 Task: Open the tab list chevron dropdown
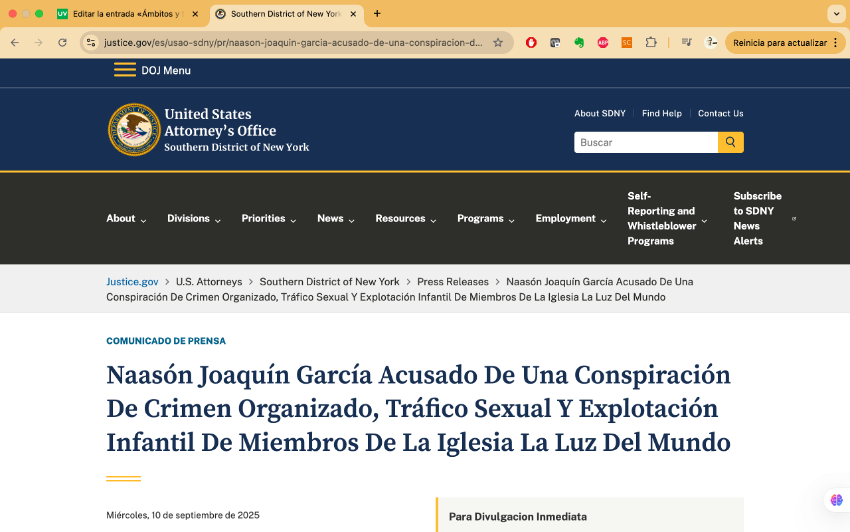(836, 14)
